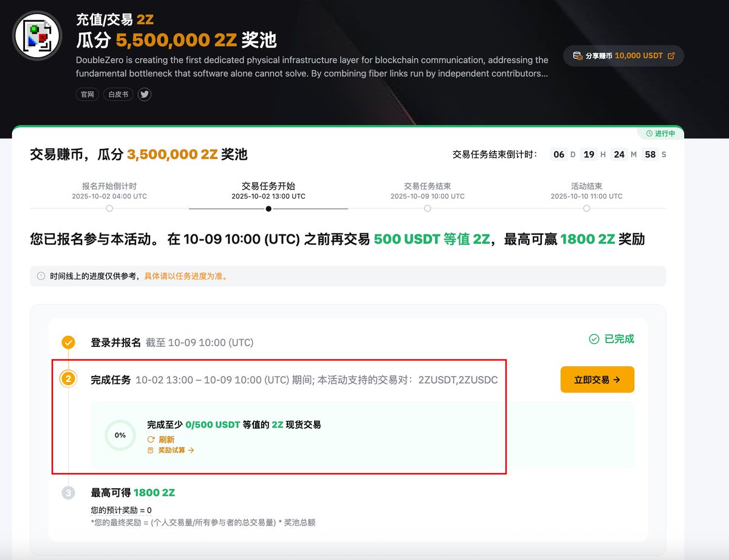Screen dimensions: 729x560
Task: Click the calculator icon beside 奖励试算
Action: click(x=151, y=450)
